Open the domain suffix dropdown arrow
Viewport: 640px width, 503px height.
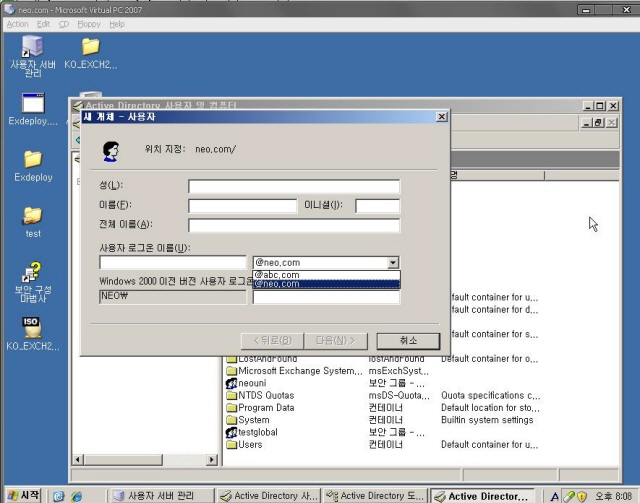393,263
